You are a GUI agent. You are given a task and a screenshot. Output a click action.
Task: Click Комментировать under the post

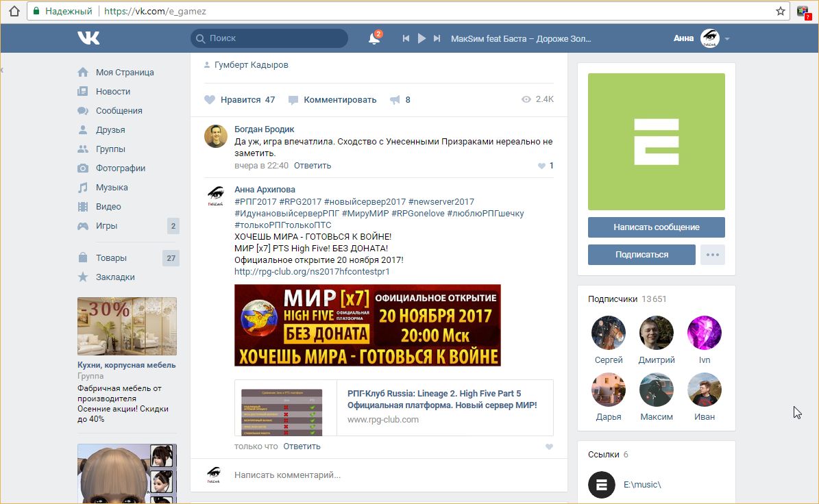pos(332,100)
